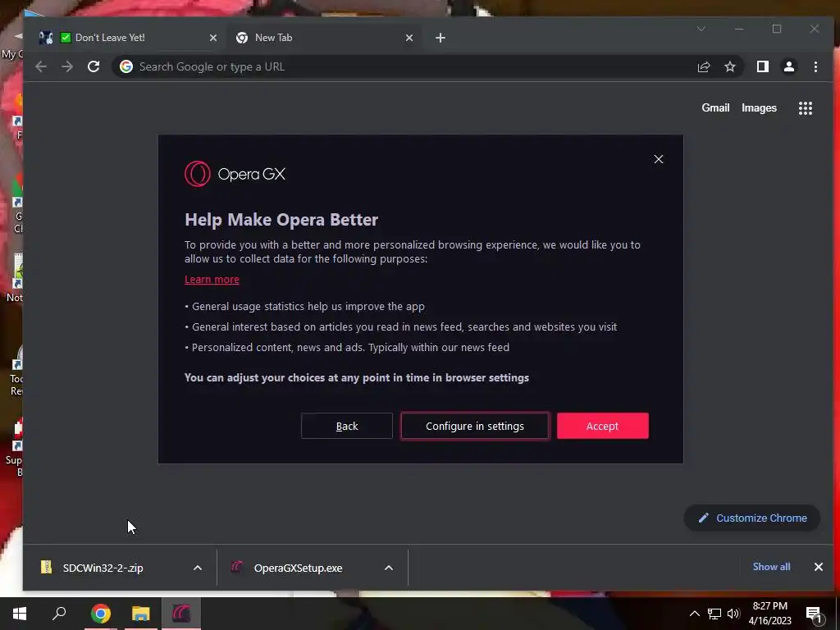840x630 pixels.
Task: Open Windows Start menu
Action: (x=20, y=614)
